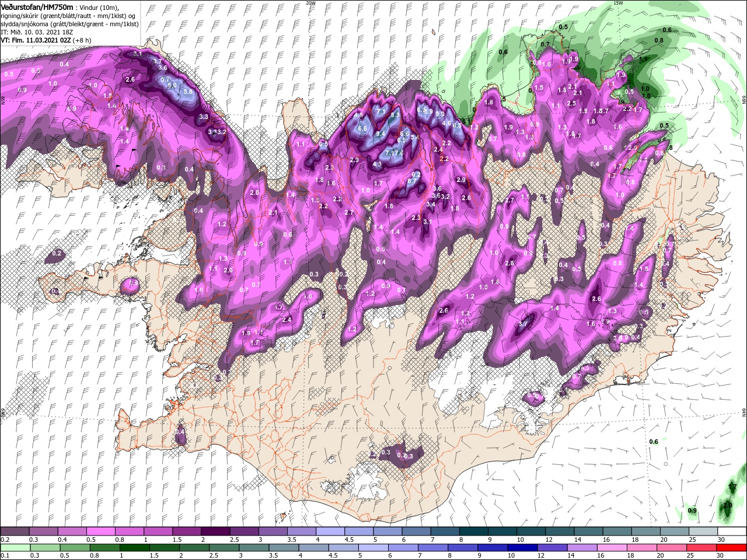This screenshot has height=560, width=747.
Task: Click the 5.8 snowfall value on the map
Action: click(x=188, y=92)
